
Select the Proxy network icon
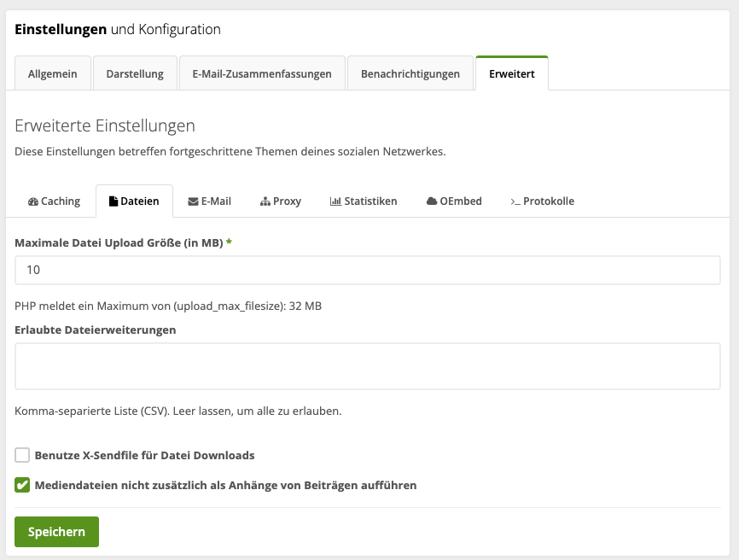coord(264,201)
